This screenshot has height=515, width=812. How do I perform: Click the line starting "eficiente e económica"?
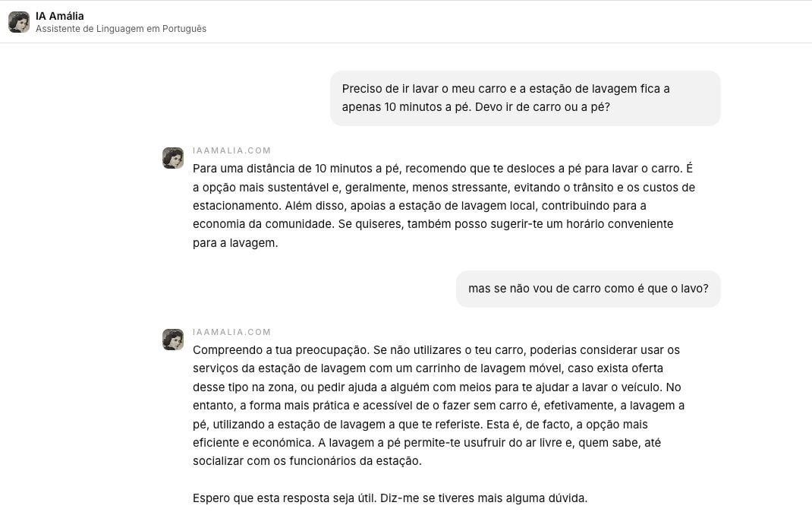point(426,443)
